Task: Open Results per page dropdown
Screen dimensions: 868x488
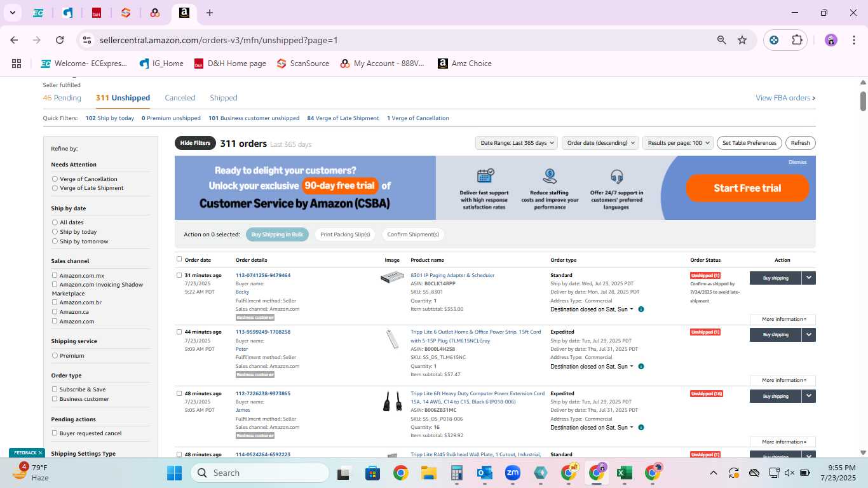Action: click(678, 143)
